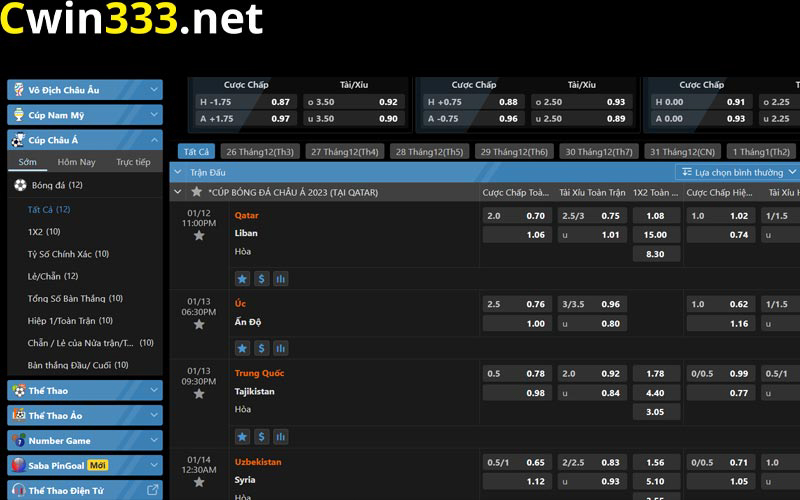
Task: Favorite the Qatar vs Liban match star
Action: tap(199, 236)
